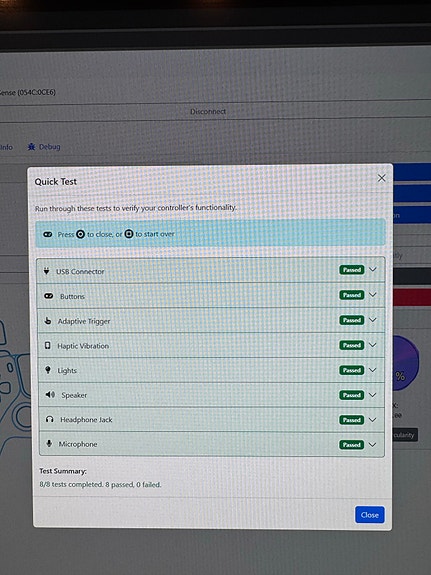Click the Passed badge for Adaptive Trigger

(x=351, y=320)
